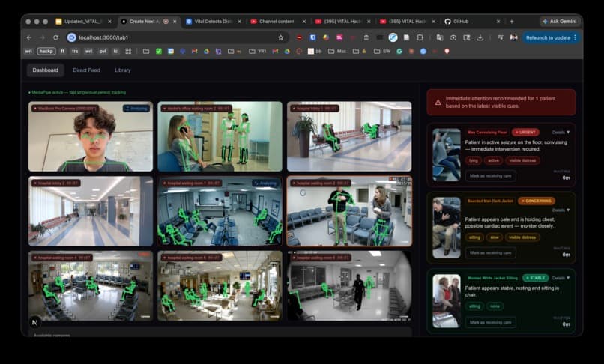
Task: Click the localhost:3000/tab1 address bar
Action: pos(177,37)
